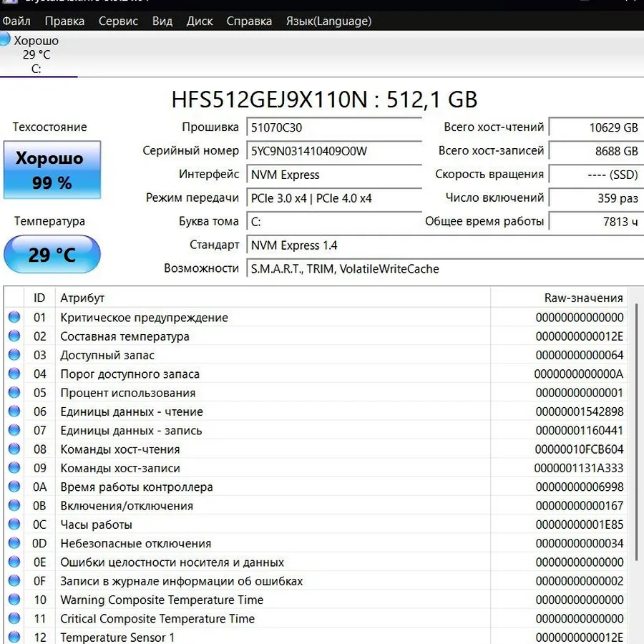
Task: Click the status orb for attribute 05
Action: 14,392
